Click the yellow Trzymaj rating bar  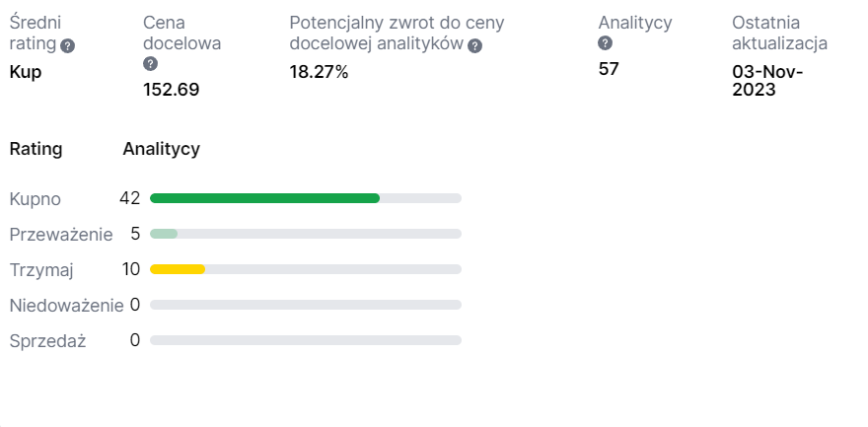(178, 269)
